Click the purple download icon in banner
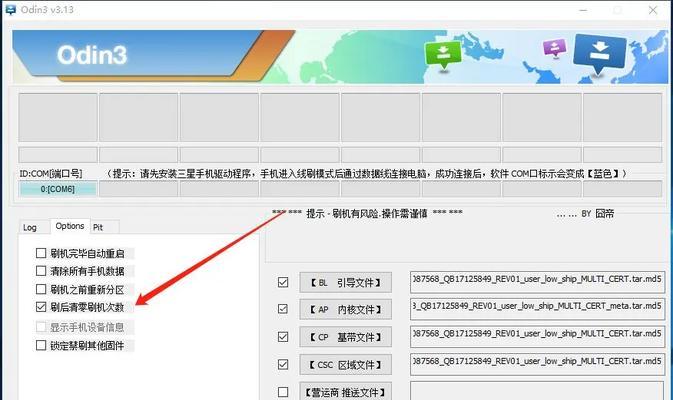The image size is (673, 400). coord(555,48)
